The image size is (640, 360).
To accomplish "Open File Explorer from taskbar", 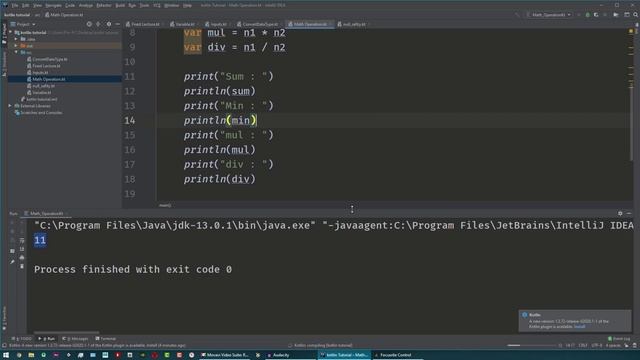I will (x=31, y=355).
